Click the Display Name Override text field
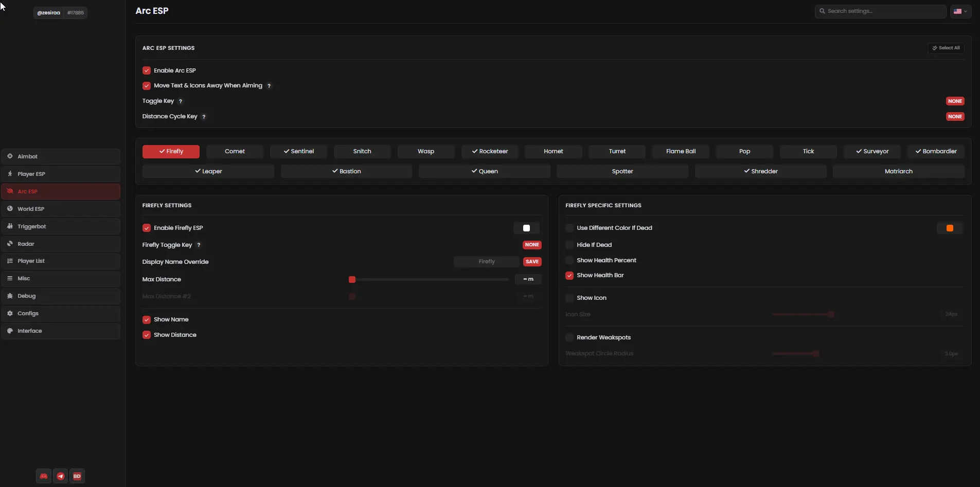Image resolution: width=980 pixels, height=487 pixels. [x=486, y=262]
